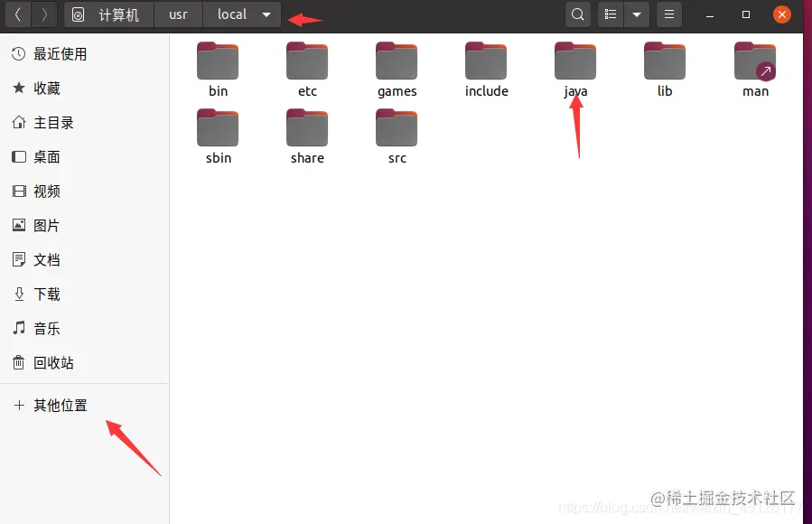Switch to list view icon
This screenshot has width=812, height=524.
pyautogui.click(x=611, y=14)
